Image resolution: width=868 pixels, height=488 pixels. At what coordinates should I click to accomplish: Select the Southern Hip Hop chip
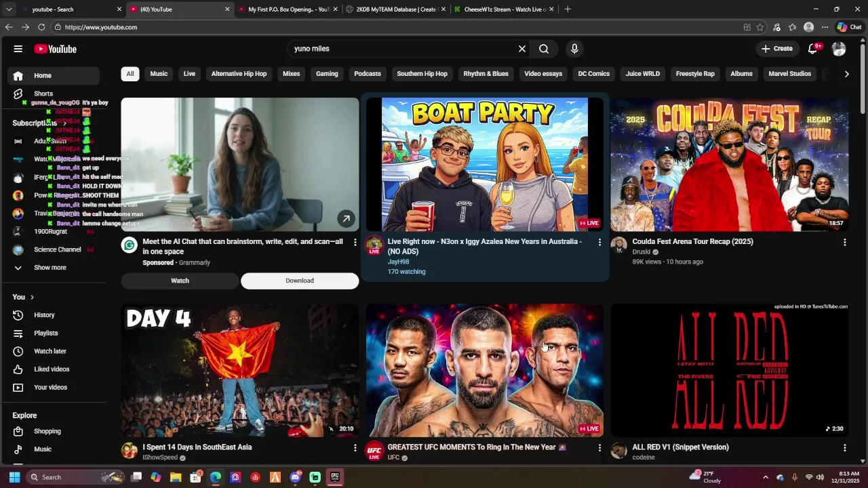[422, 74]
